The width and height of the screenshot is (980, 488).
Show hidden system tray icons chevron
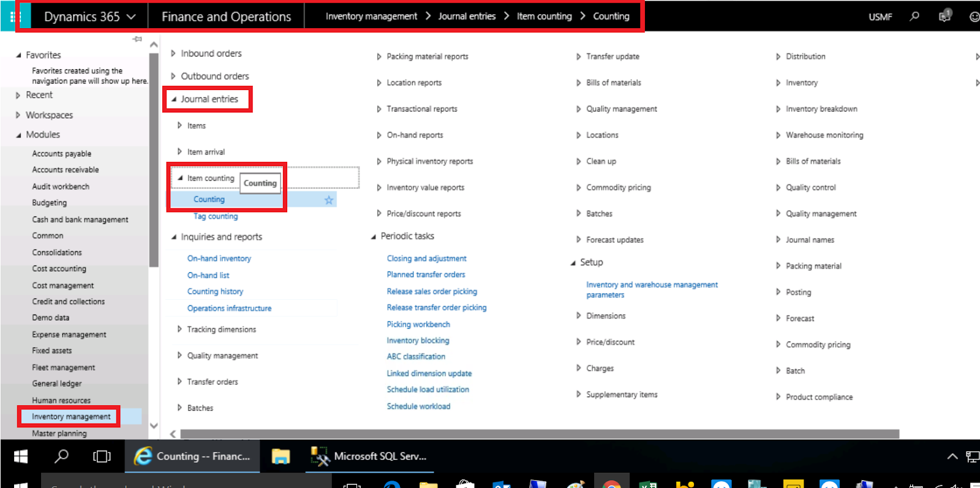[952, 456]
